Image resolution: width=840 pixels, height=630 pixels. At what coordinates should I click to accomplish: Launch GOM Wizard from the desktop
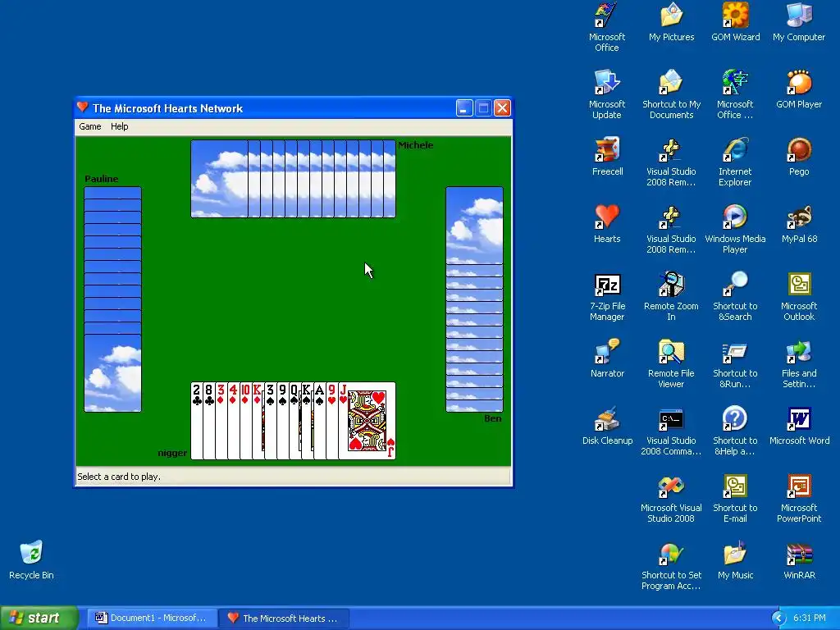[736, 22]
